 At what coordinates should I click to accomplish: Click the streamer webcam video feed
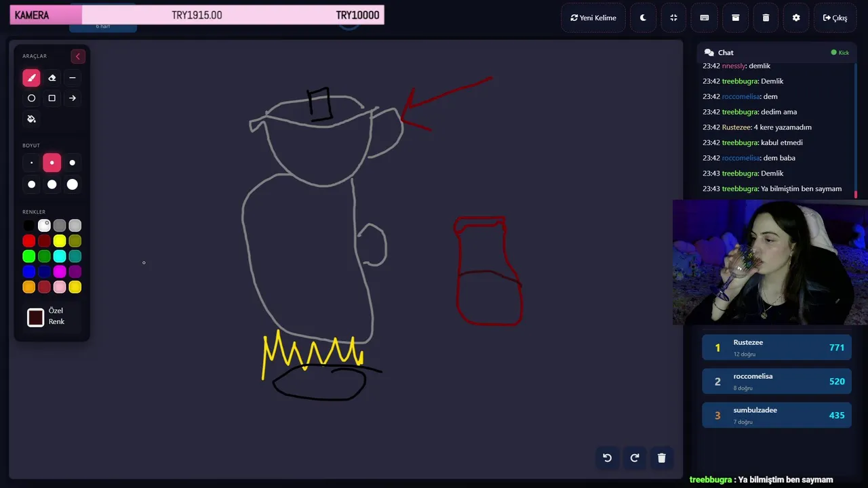(x=770, y=262)
